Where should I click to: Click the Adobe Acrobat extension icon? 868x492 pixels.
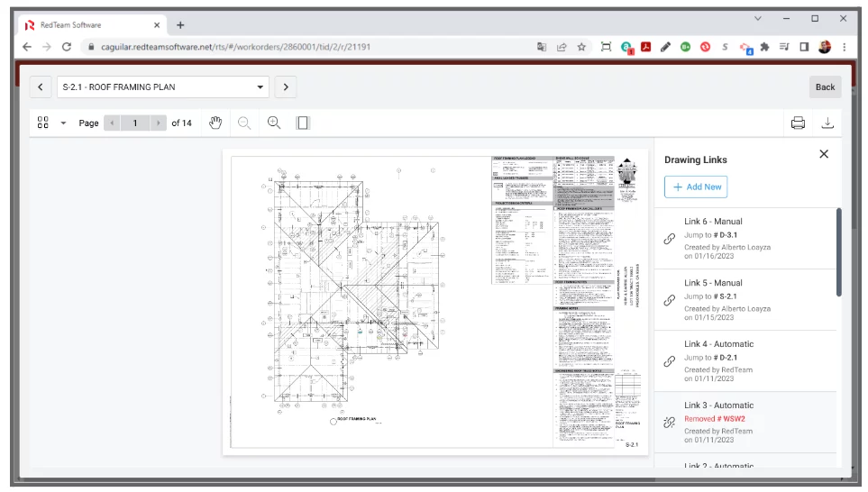645,47
